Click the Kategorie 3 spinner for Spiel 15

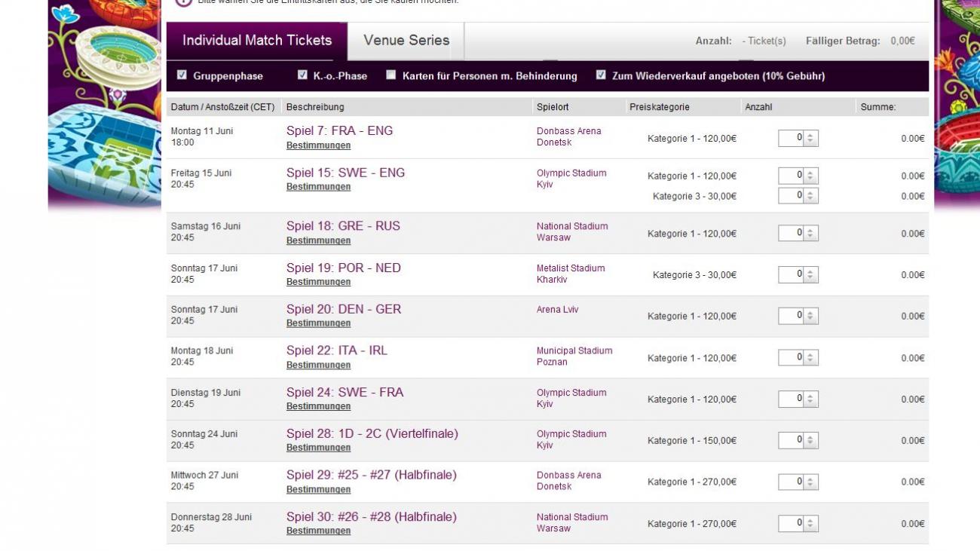tap(810, 196)
